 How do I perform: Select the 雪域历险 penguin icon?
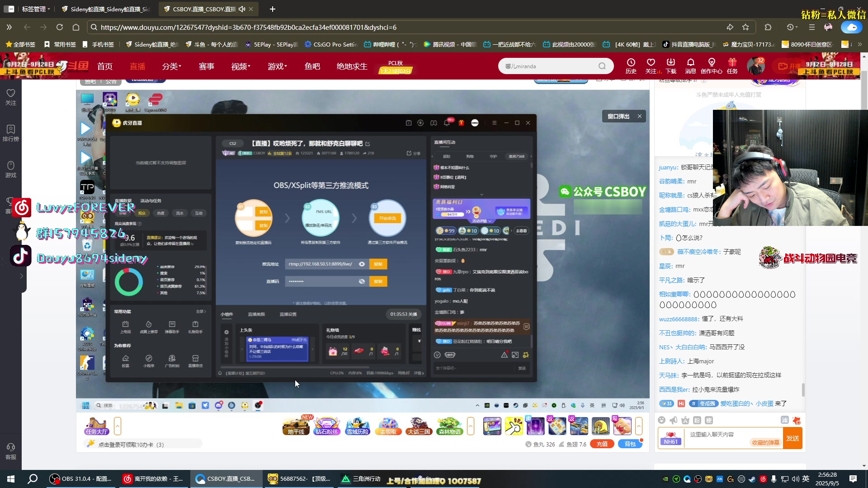coord(358,426)
